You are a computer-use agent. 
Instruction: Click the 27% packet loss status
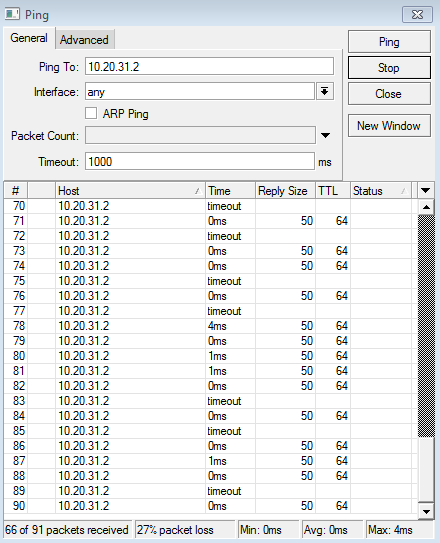tap(185, 530)
